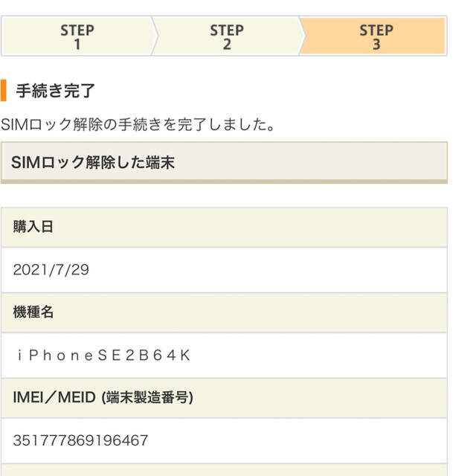Click the arrow divider between STEP 2 and 3
This screenshot has width=476, height=476.
click(301, 36)
